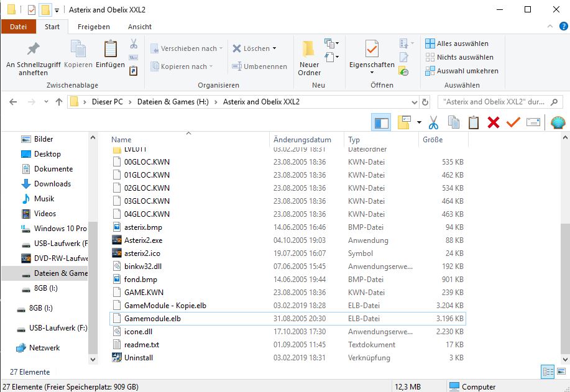Switch to large icons view in status bar
Image resolution: width=570 pixels, height=392 pixels.
[x=561, y=371]
